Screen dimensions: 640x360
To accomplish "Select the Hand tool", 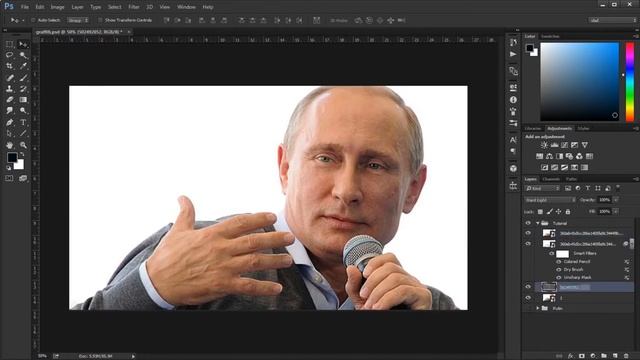I will coord(9,145).
